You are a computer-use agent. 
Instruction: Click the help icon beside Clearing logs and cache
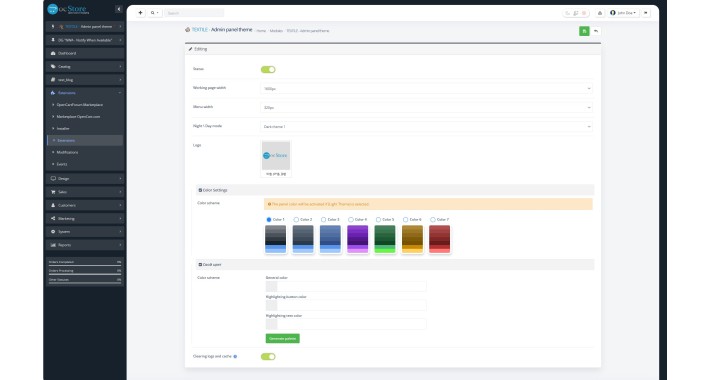click(x=235, y=356)
